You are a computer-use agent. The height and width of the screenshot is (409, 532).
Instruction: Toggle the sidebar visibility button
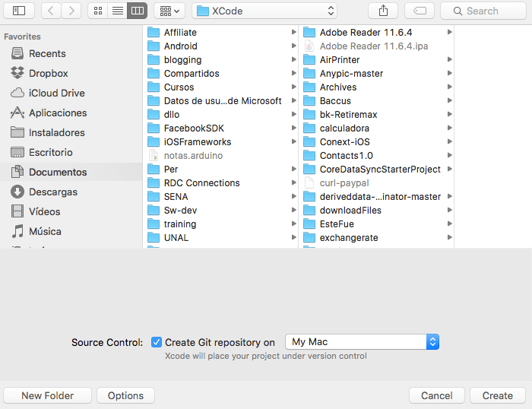coord(19,11)
